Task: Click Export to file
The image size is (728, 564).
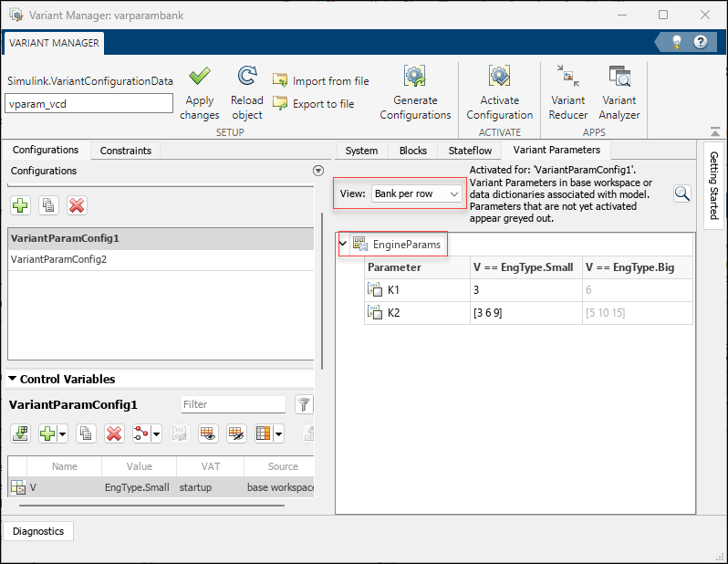Action: click(314, 104)
